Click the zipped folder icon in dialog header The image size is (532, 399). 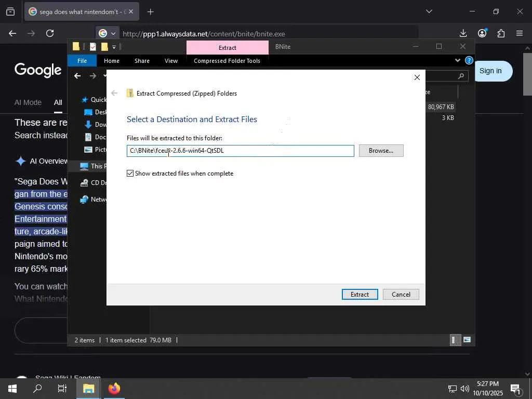coord(130,94)
